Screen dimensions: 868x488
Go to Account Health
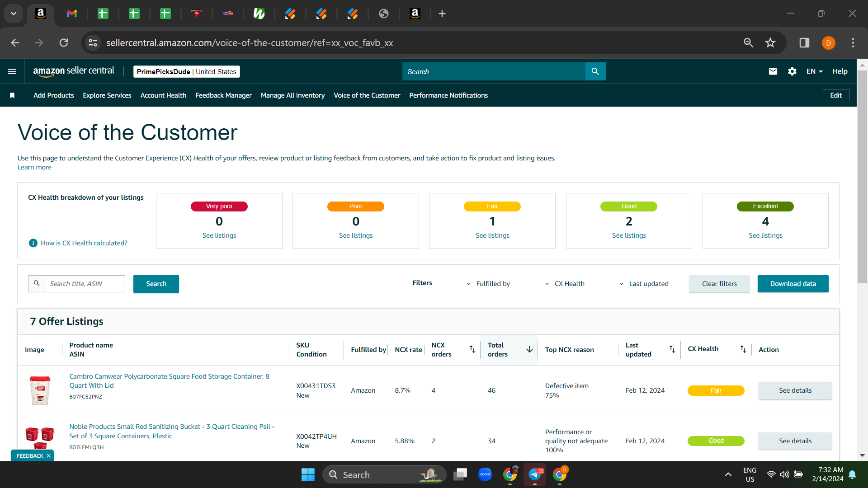pos(163,95)
